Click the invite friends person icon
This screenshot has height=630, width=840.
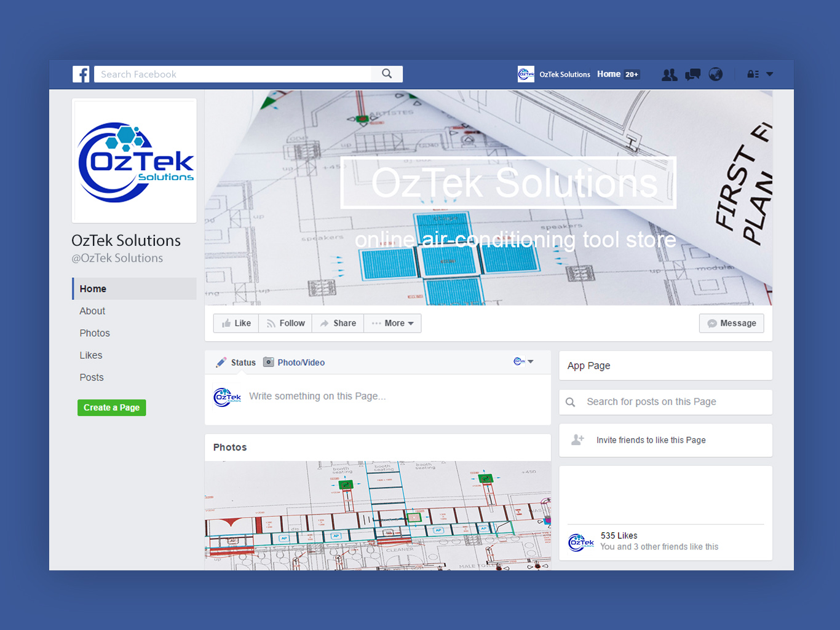(577, 439)
